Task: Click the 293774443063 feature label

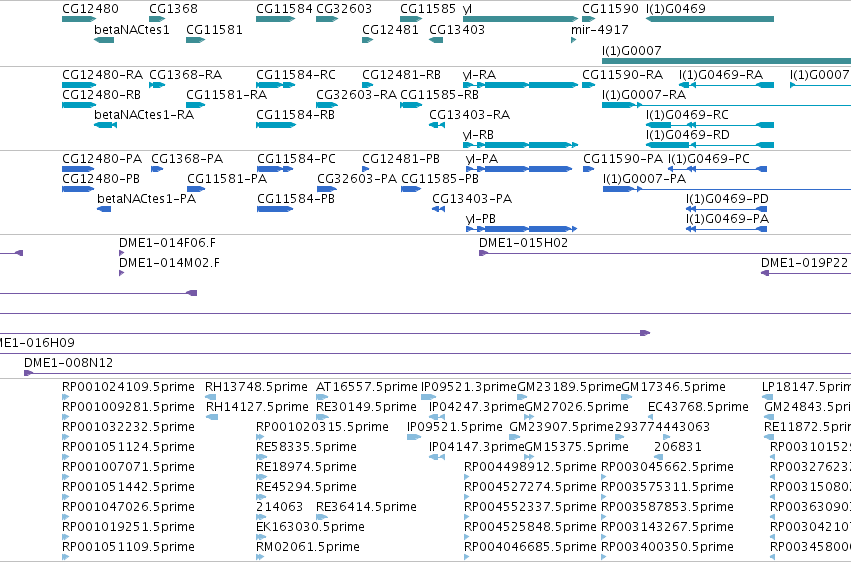Action: pos(662,427)
